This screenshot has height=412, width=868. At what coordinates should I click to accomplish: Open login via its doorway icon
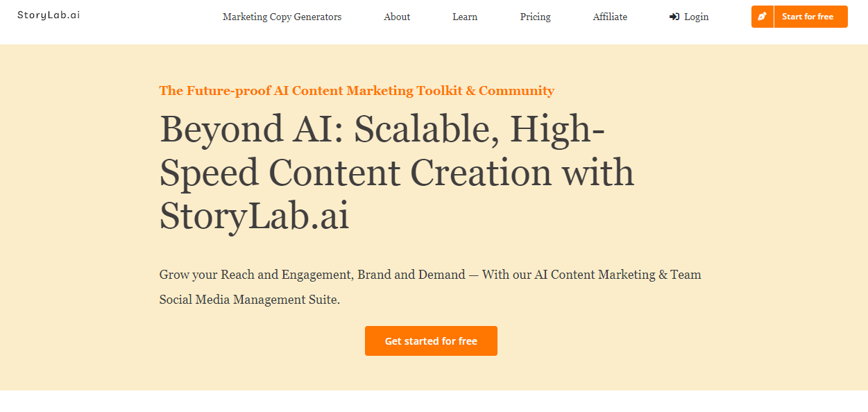(674, 17)
